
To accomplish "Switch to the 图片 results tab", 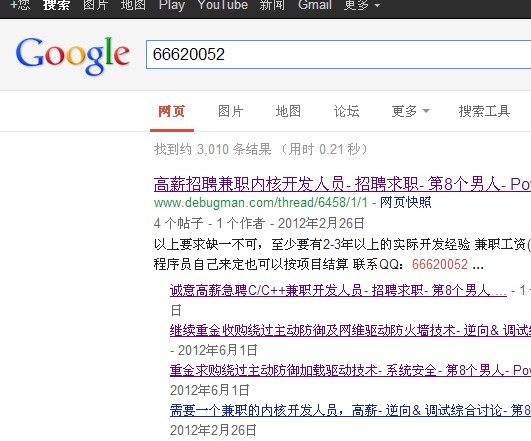I will 230,111.
